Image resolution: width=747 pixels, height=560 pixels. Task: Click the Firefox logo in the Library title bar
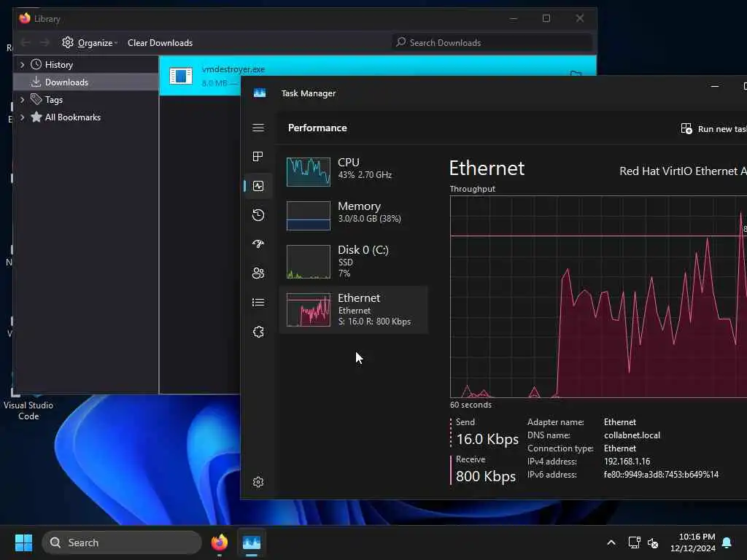[x=25, y=18]
